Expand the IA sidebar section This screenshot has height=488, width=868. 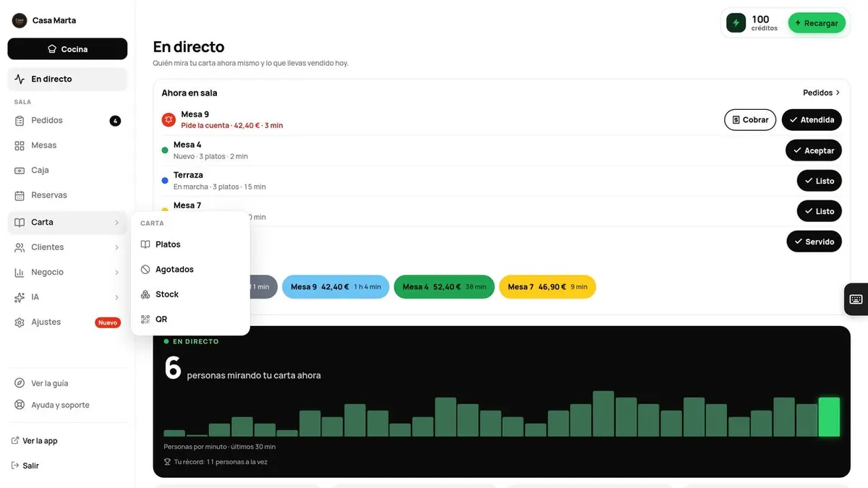[67, 297]
